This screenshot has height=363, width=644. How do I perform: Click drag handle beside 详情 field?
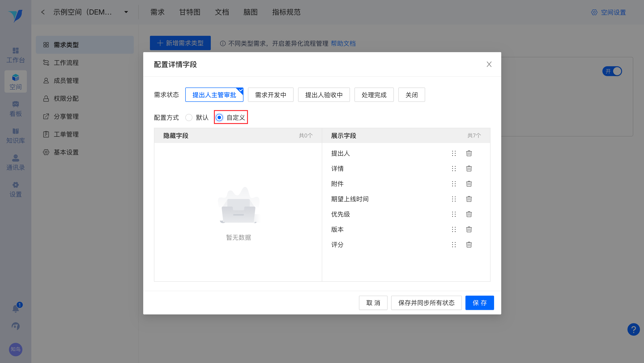(x=454, y=169)
